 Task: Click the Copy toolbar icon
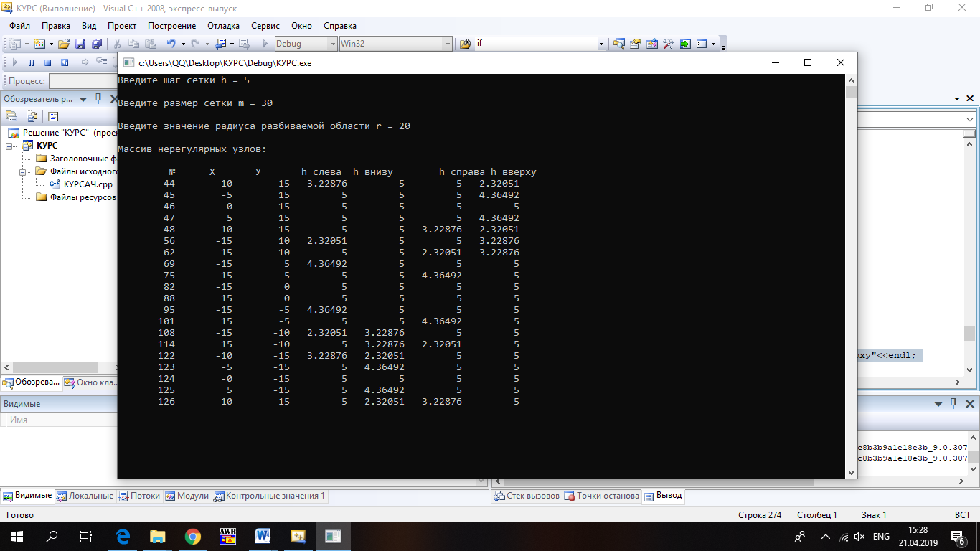[133, 44]
